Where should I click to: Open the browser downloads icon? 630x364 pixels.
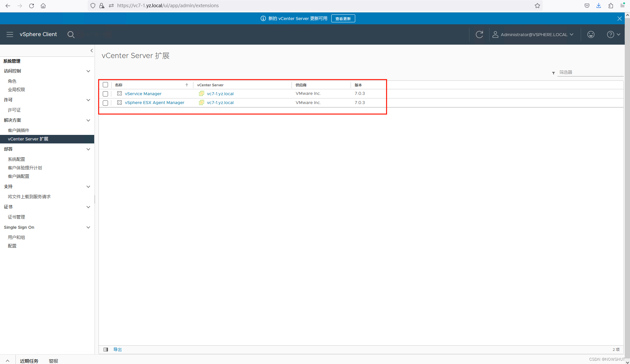coord(599,6)
